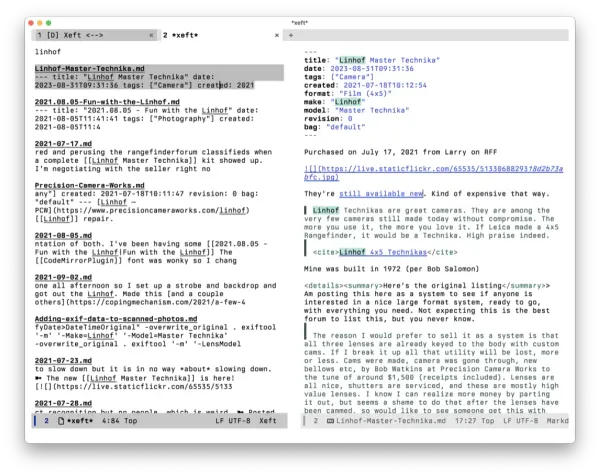
Task: Click '*xeft*' buffer name in mode line
Action: (80, 421)
